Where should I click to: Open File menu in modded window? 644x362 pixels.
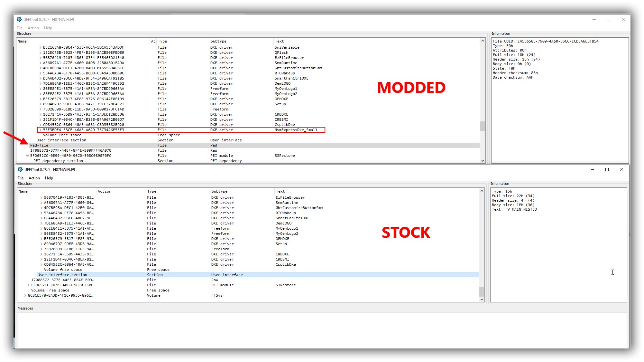pyautogui.click(x=20, y=28)
